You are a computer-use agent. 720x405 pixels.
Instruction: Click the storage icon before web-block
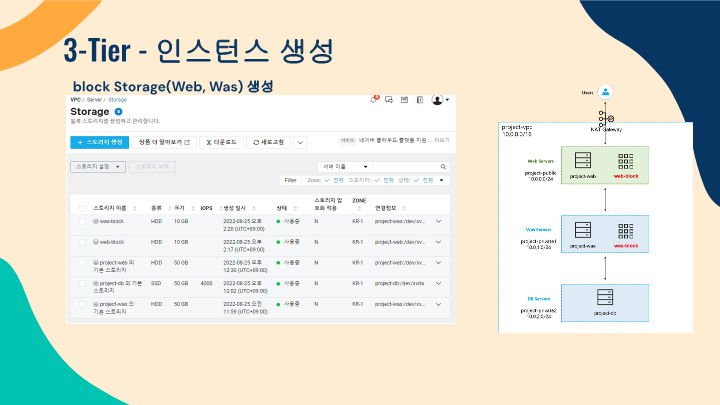coord(96,242)
